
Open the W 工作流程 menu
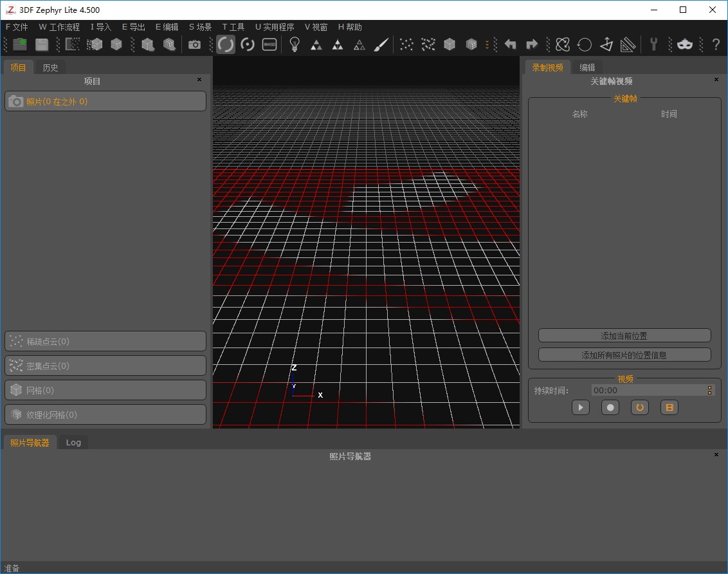tap(59, 27)
